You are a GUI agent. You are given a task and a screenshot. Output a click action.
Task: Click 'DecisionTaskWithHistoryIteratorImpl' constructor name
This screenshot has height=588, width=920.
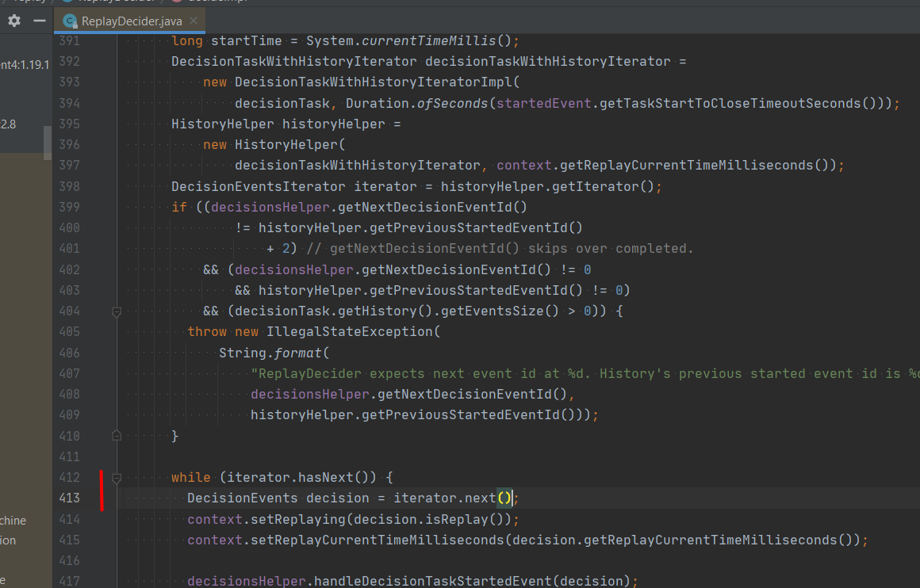[x=374, y=82]
